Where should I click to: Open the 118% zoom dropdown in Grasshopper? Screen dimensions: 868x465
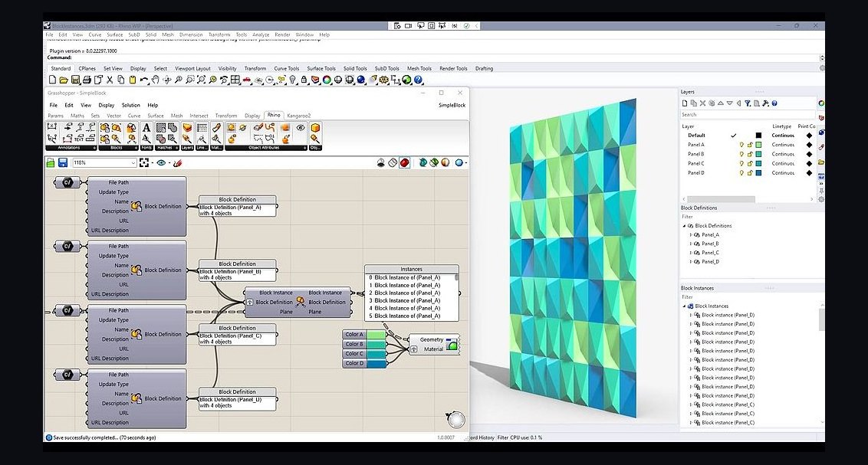coord(133,162)
